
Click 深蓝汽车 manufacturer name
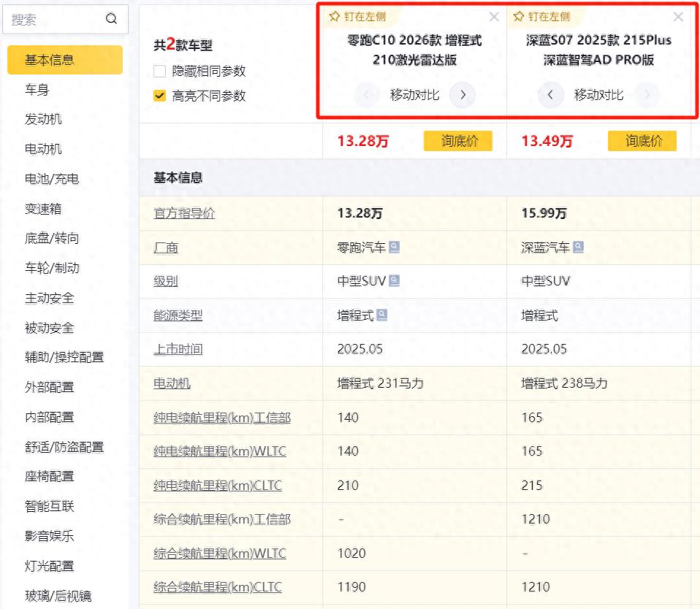[x=545, y=247]
